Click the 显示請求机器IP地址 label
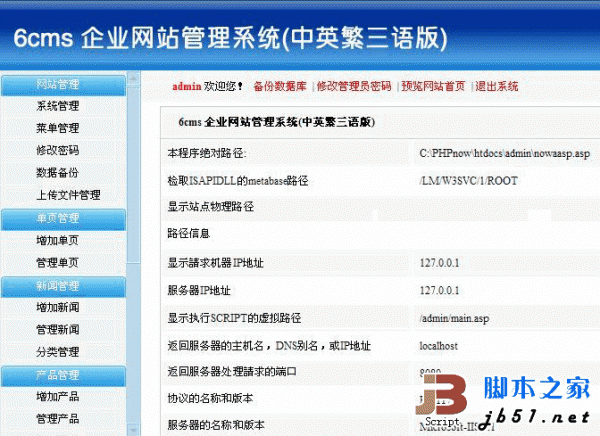600x436 pixels. point(215,263)
